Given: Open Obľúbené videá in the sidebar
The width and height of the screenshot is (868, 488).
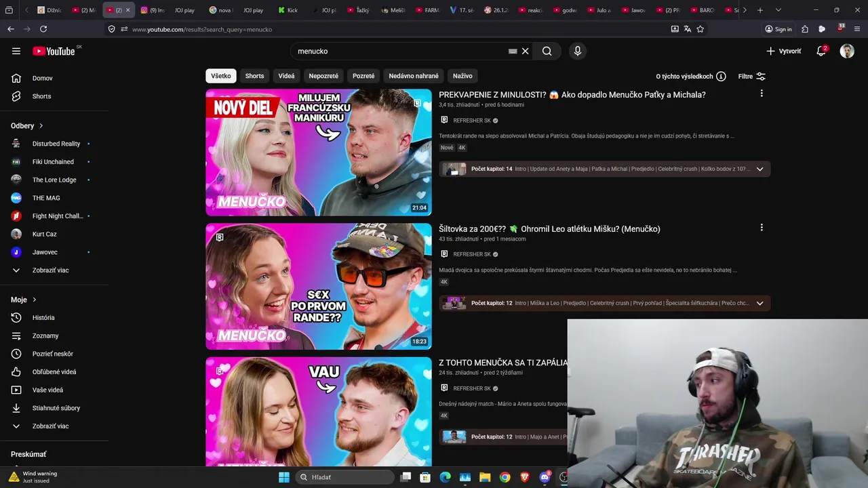Looking at the screenshot, I should coord(54,371).
